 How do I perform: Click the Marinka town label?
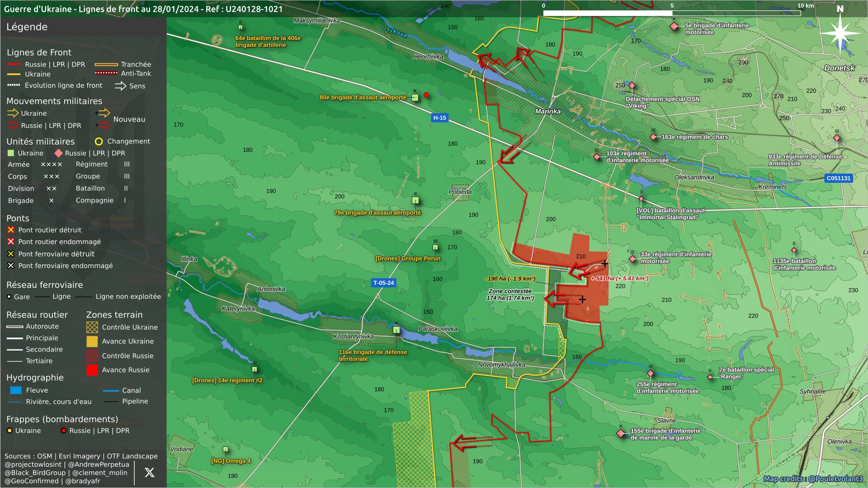tap(548, 111)
